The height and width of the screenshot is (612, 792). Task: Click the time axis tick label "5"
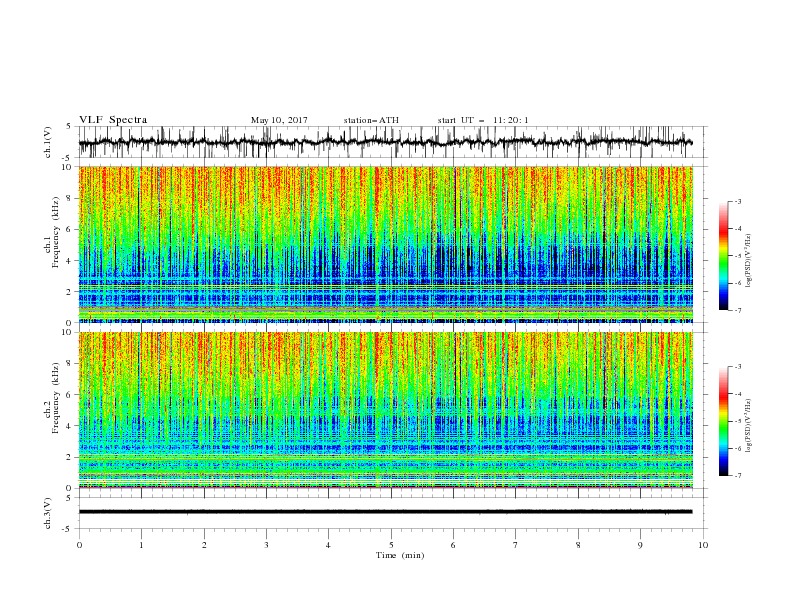click(x=391, y=545)
